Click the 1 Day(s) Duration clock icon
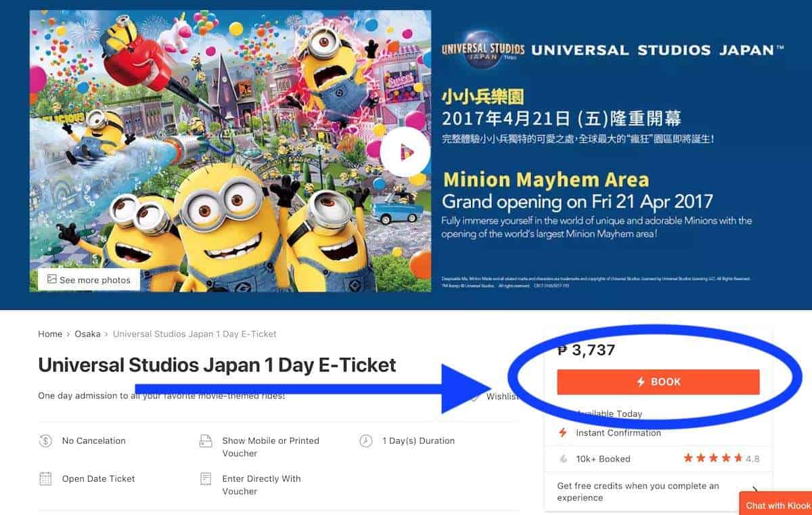This screenshot has width=812, height=515. pos(366,441)
